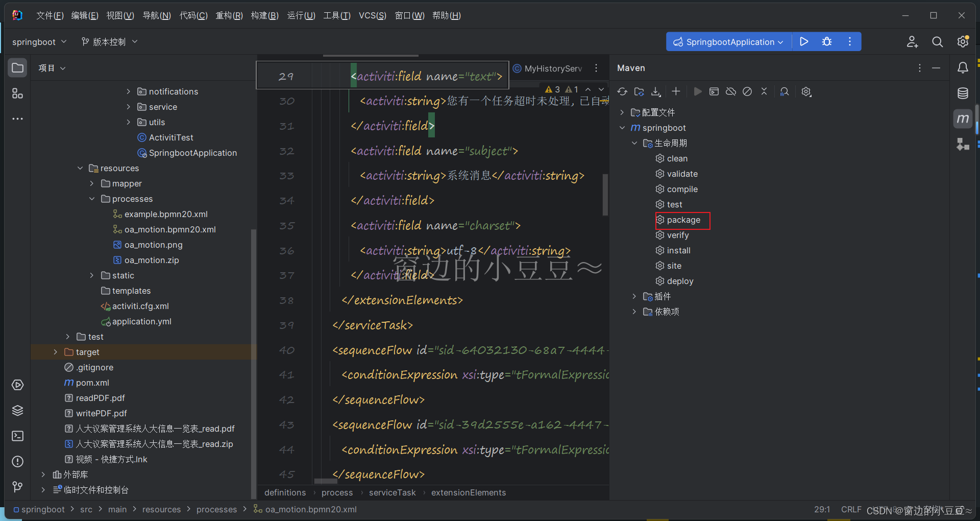
Task: Open editor tabs more options menu
Action: pyautogui.click(x=596, y=68)
